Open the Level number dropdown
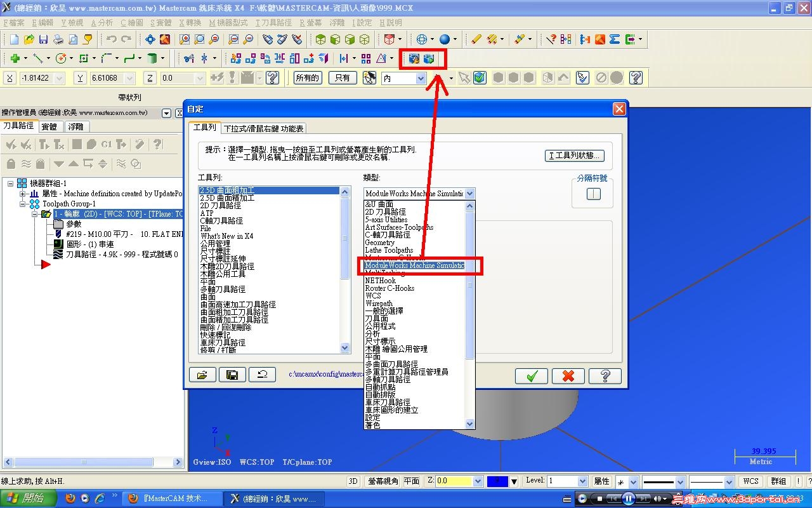Screen dimensions: 812x508 click(582, 481)
